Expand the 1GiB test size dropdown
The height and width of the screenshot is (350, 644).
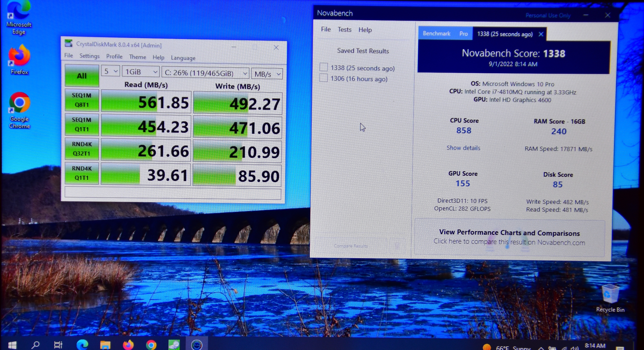click(141, 72)
